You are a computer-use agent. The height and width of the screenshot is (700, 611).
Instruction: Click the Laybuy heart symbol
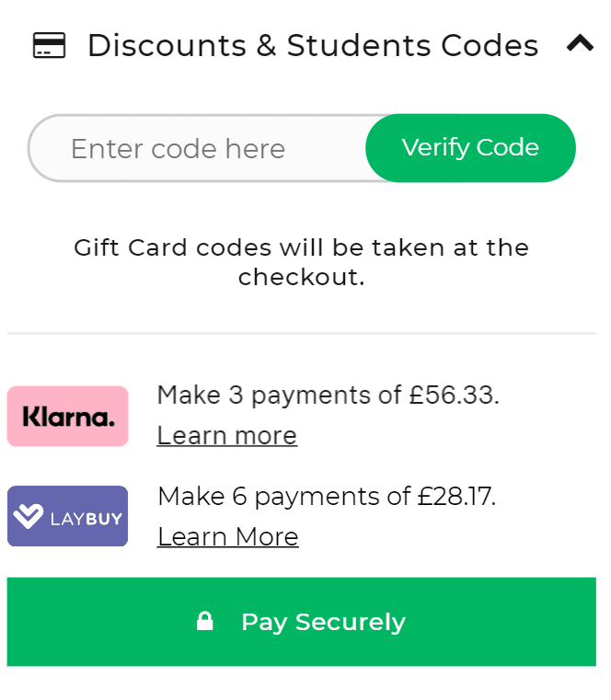(29, 517)
